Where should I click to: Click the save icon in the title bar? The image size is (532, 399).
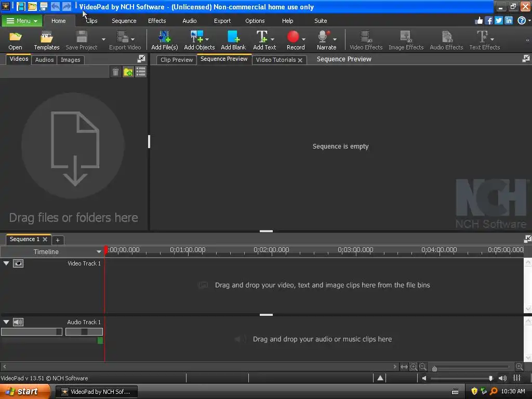tap(44, 6)
